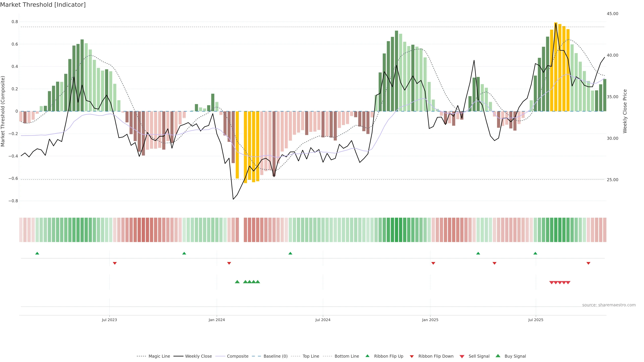Click the Sell Signal legend marker icon
644x362 pixels.
[462, 356]
